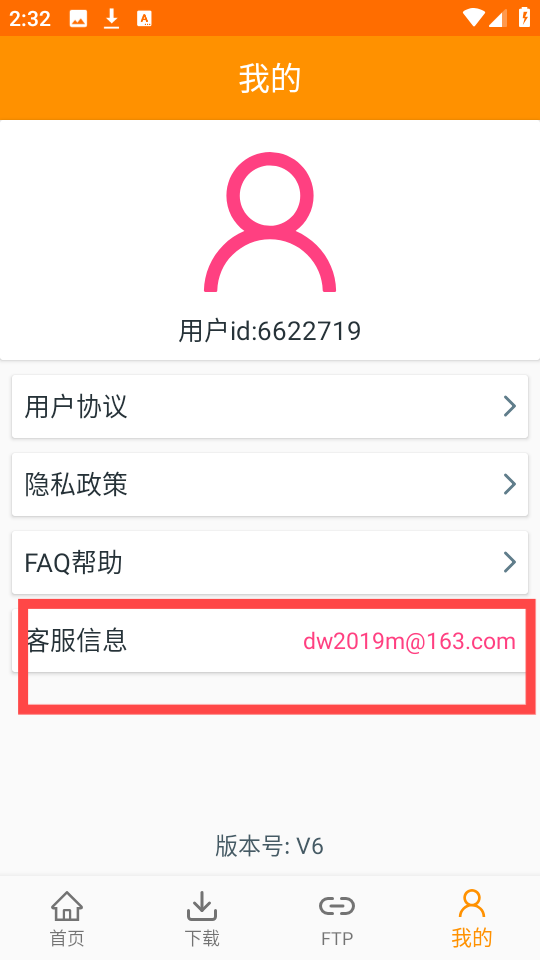The image size is (540, 960).
Task: Expand 隐私政策 chevron arrow
Action: (x=509, y=484)
